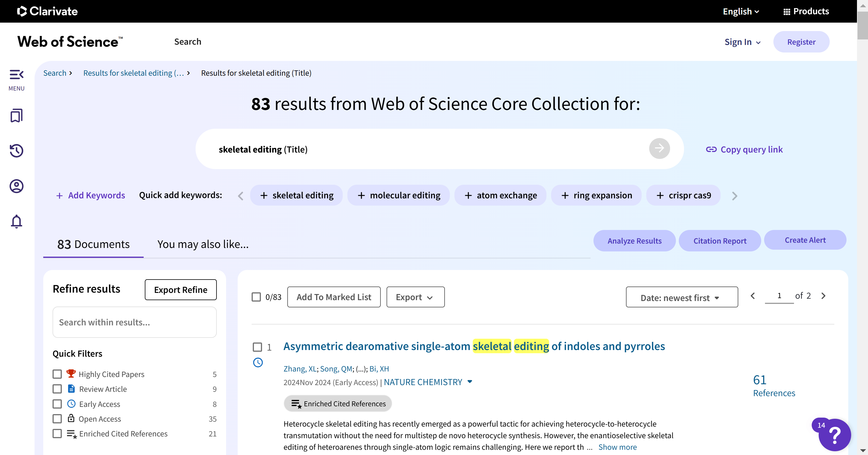Submit search with the arrow button
The image size is (868, 455).
tap(659, 148)
